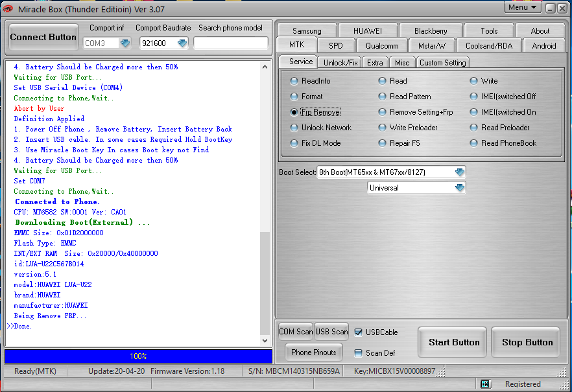Screen dimensions: 572x392
Task: Open the Unlock/Fix sub-tab
Action: (340, 63)
